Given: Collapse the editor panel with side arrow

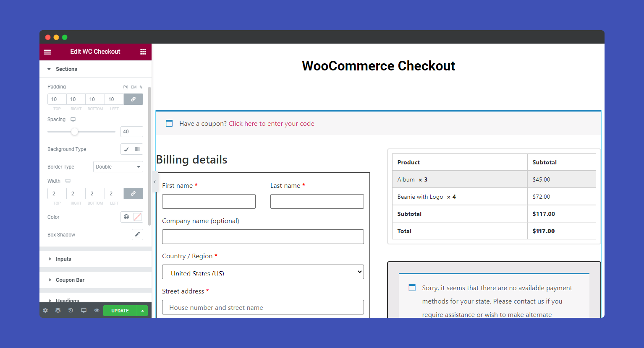Looking at the screenshot, I should pyautogui.click(x=154, y=182).
